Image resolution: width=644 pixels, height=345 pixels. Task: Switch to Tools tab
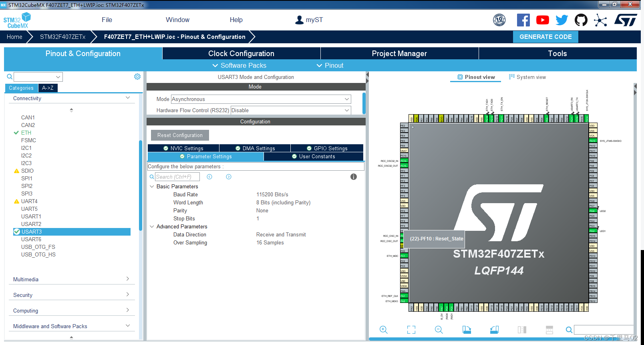pos(557,53)
